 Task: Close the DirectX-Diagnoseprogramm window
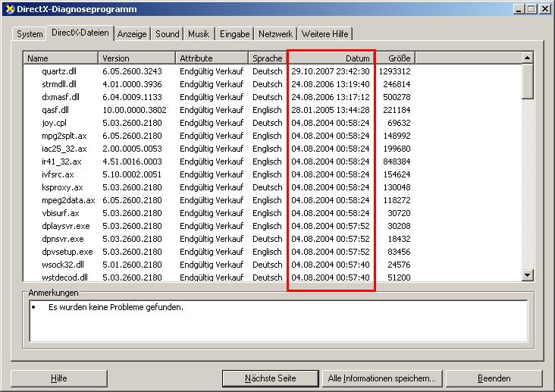pyautogui.click(x=544, y=9)
